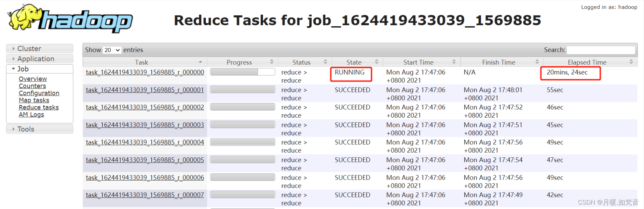Viewport: 644px width, 209px height.
Task: Click finish time 'Mon Aug 2 17:47:52'
Action: click(493, 107)
